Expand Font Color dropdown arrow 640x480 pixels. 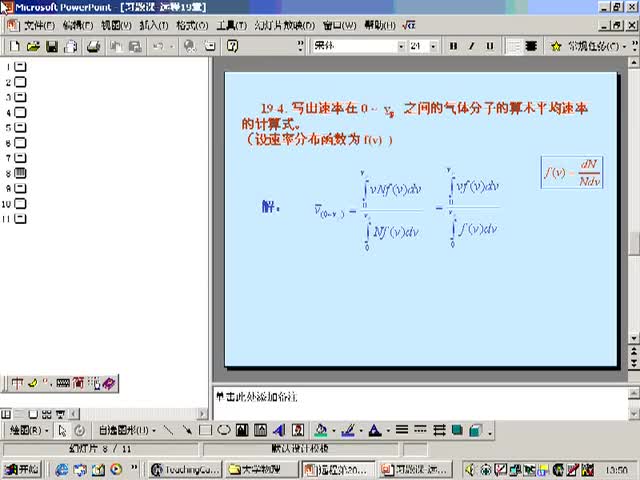click(387, 431)
